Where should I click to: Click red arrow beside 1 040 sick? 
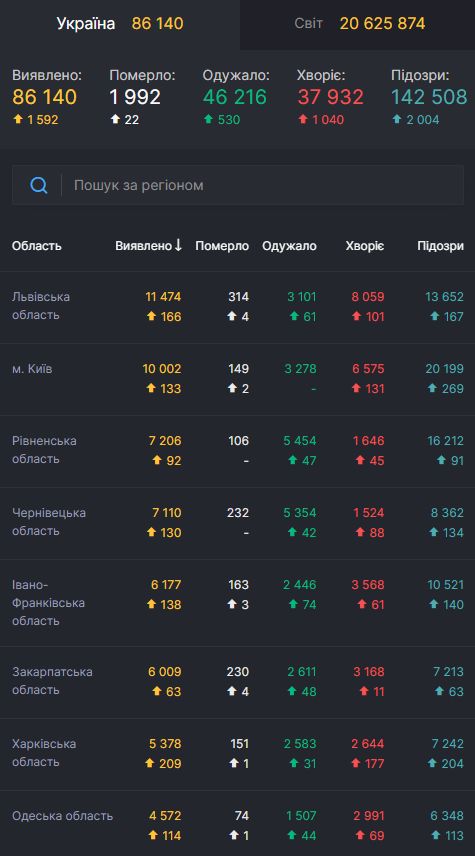[303, 119]
